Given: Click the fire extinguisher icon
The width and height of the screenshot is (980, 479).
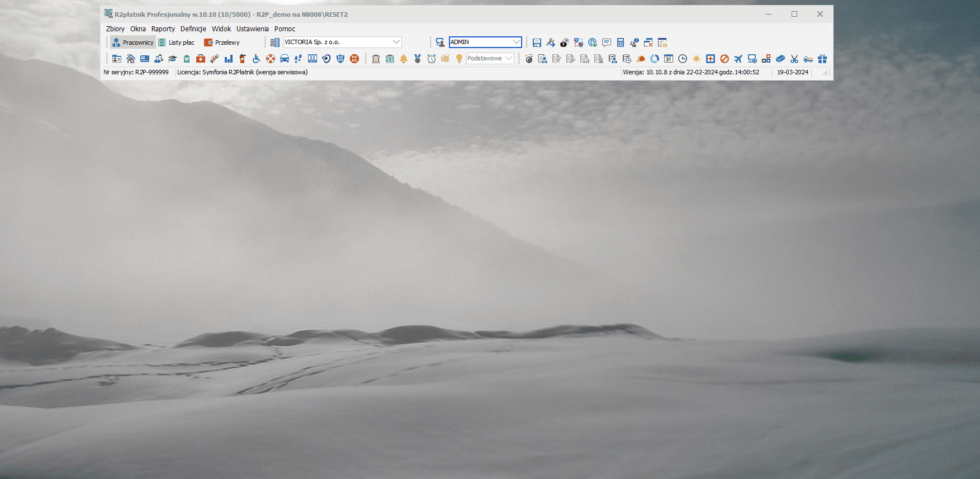Looking at the screenshot, I should point(243,59).
